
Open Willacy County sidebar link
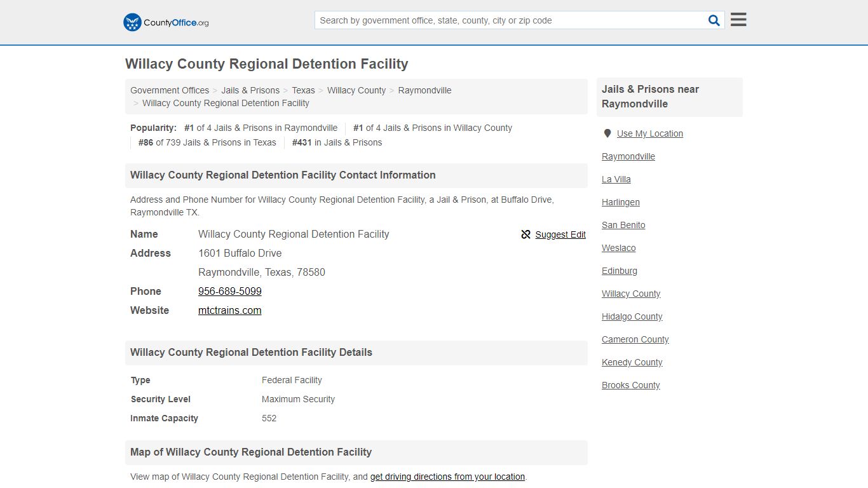[x=631, y=294]
